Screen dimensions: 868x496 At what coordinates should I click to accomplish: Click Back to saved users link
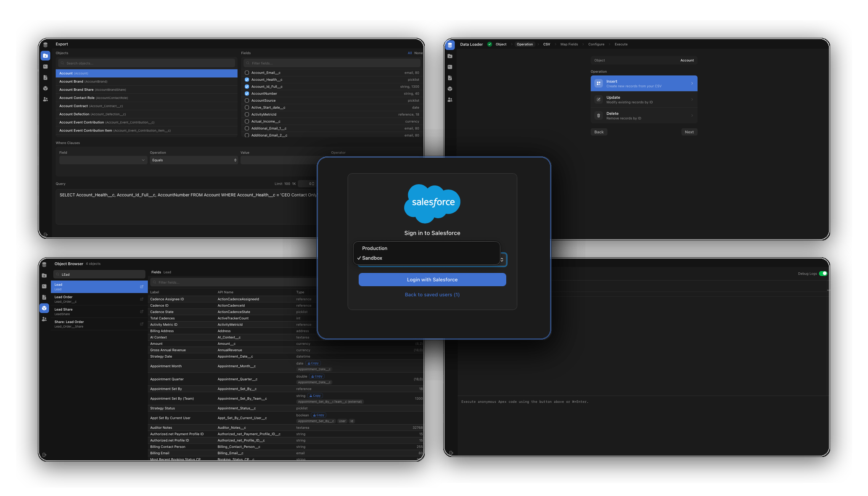(x=432, y=295)
